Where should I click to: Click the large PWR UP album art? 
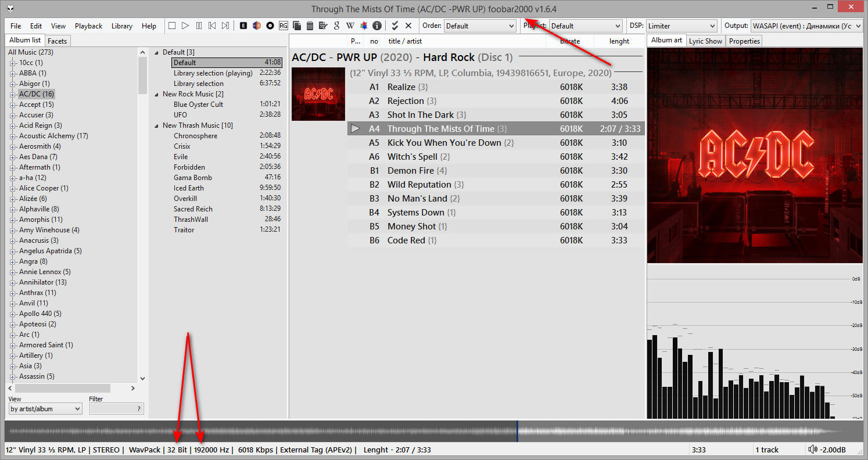755,156
